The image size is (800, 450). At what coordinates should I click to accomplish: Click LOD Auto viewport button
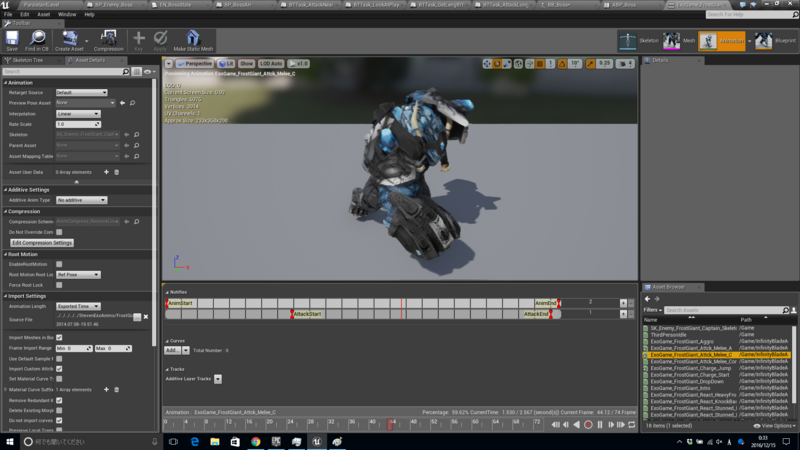click(x=270, y=64)
